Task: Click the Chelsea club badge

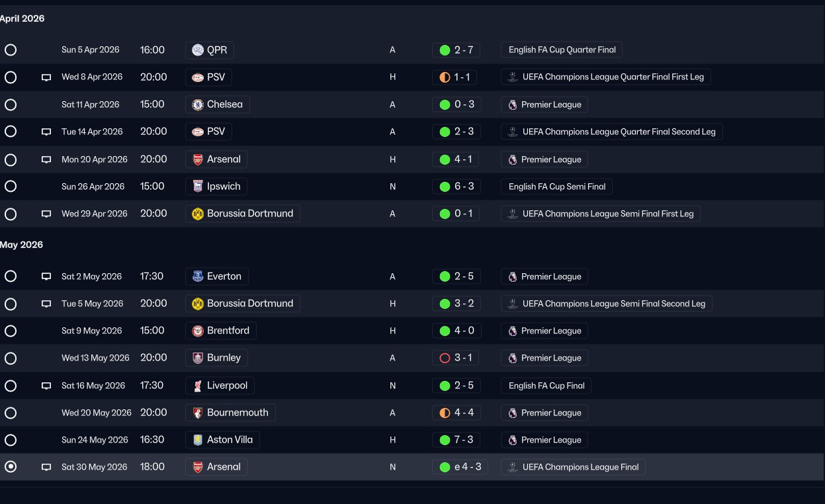Action: [197, 105]
